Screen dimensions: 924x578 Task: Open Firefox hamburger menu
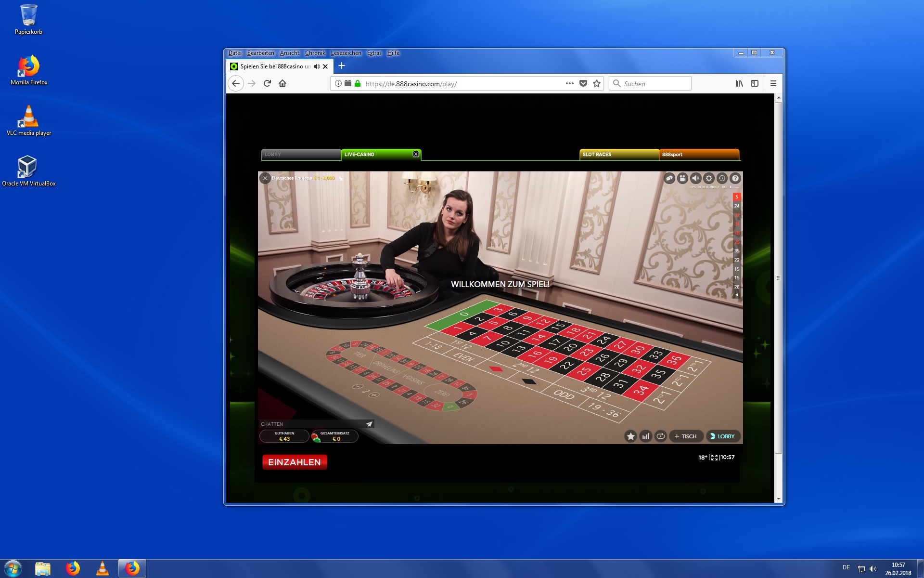coord(773,83)
